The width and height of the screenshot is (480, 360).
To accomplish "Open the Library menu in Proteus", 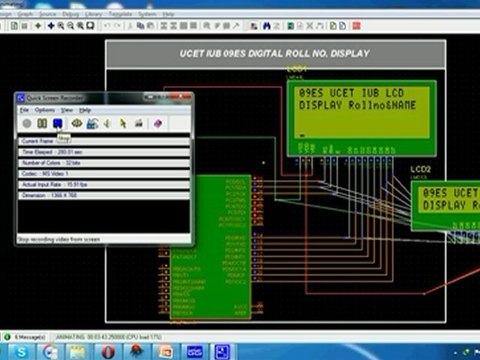I will coord(93,14).
